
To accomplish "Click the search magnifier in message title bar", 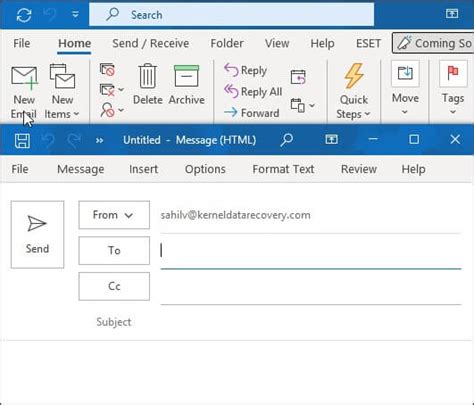I will (x=287, y=140).
